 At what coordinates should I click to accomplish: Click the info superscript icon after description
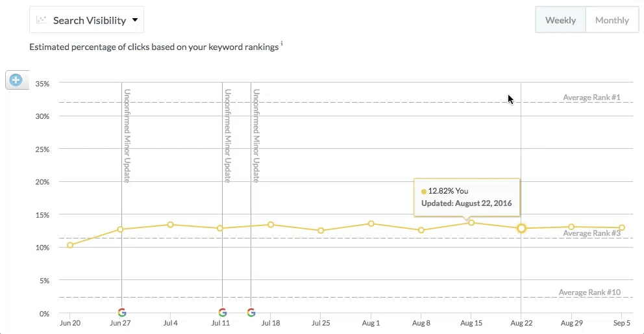pyautogui.click(x=282, y=44)
